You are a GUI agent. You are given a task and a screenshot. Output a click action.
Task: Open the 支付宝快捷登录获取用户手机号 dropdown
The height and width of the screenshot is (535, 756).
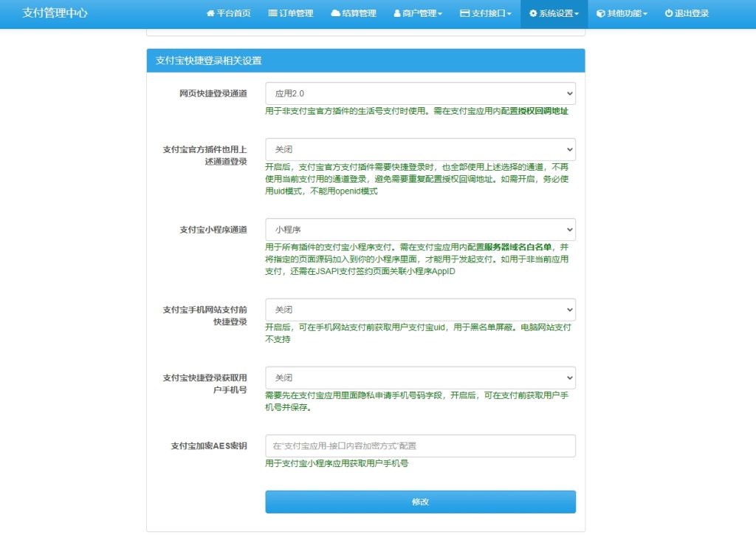pos(420,378)
